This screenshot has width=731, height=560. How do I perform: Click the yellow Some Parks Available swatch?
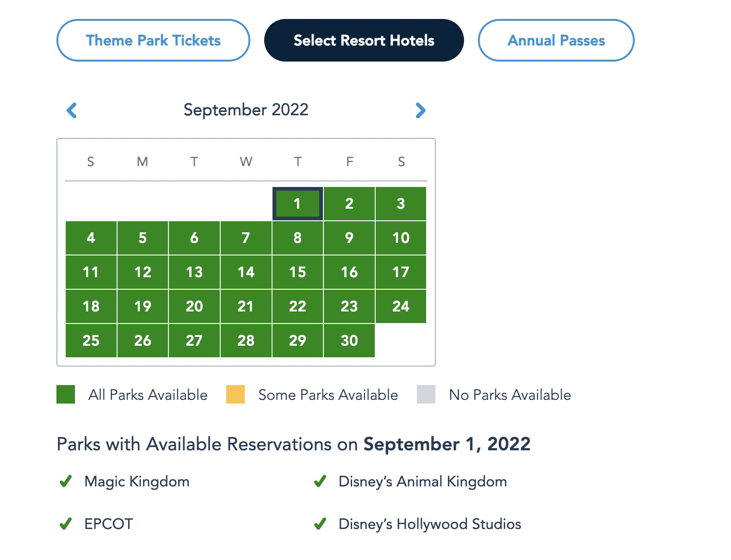(x=235, y=395)
